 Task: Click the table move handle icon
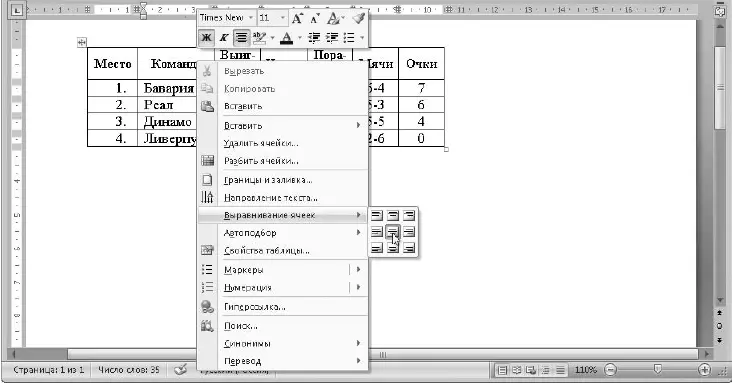82,43
